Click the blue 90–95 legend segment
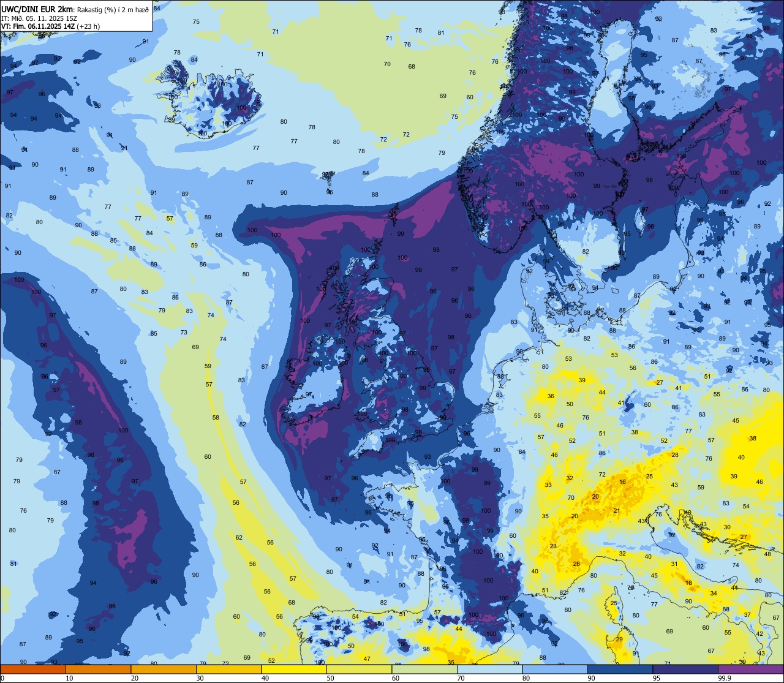The width and height of the screenshot is (784, 683). click(620, 669)
